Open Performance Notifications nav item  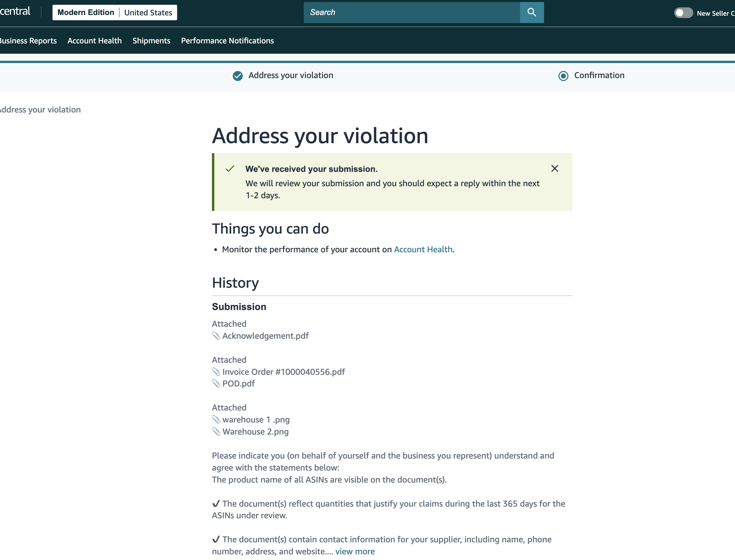click(x=227, y=41)
